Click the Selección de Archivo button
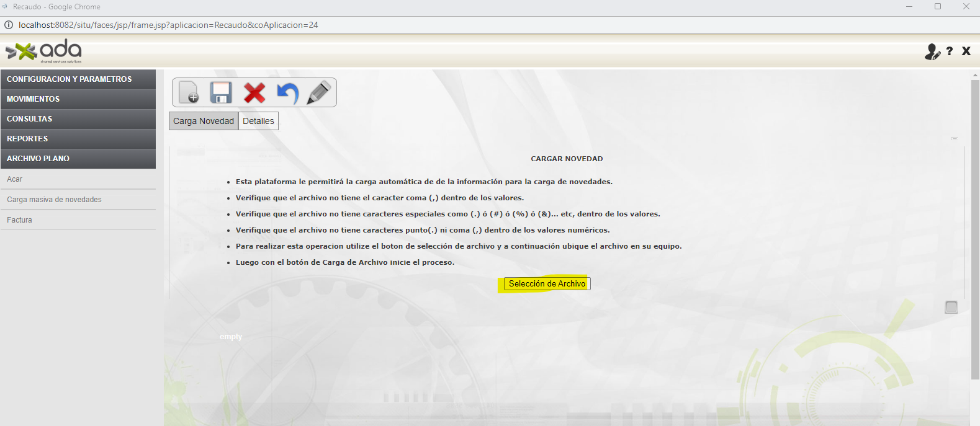This screenshot has width=980, height=426. pyautogui.click(x=547, y=283)
